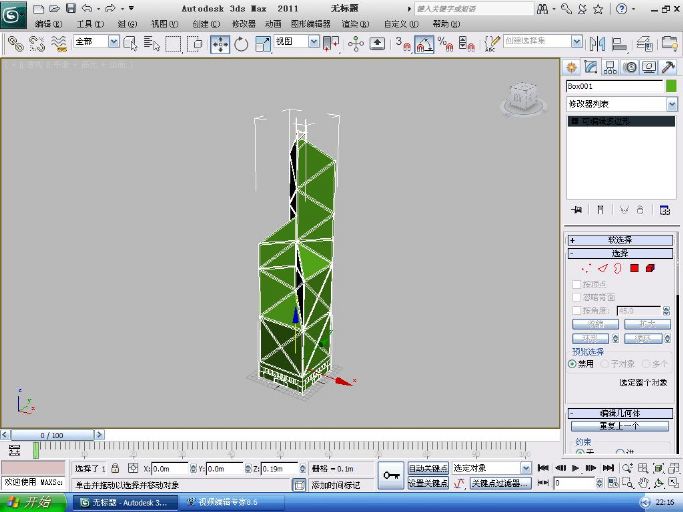Select the 禁用 preview selection radio button
This screenshot has height=512, width=683.
572,364
